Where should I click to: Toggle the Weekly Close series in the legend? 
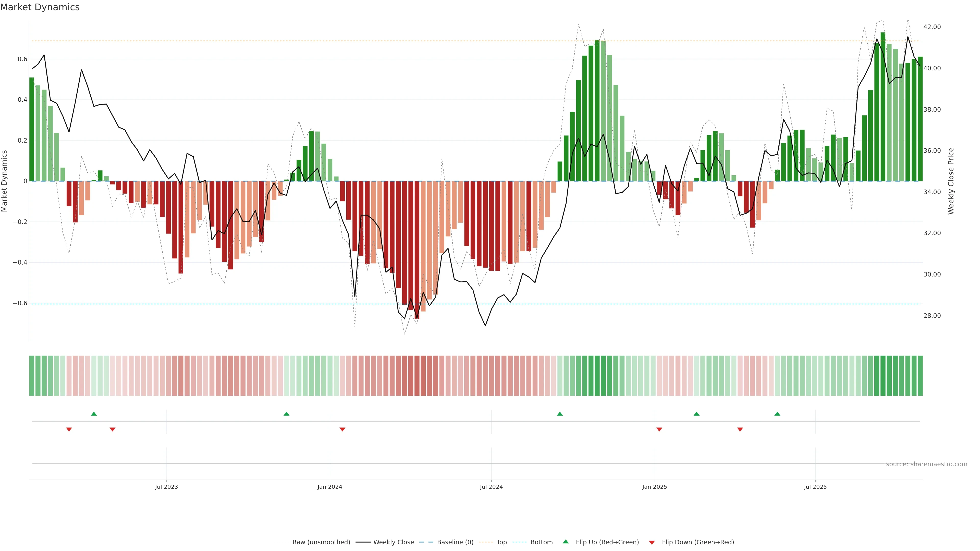point(393,542)
